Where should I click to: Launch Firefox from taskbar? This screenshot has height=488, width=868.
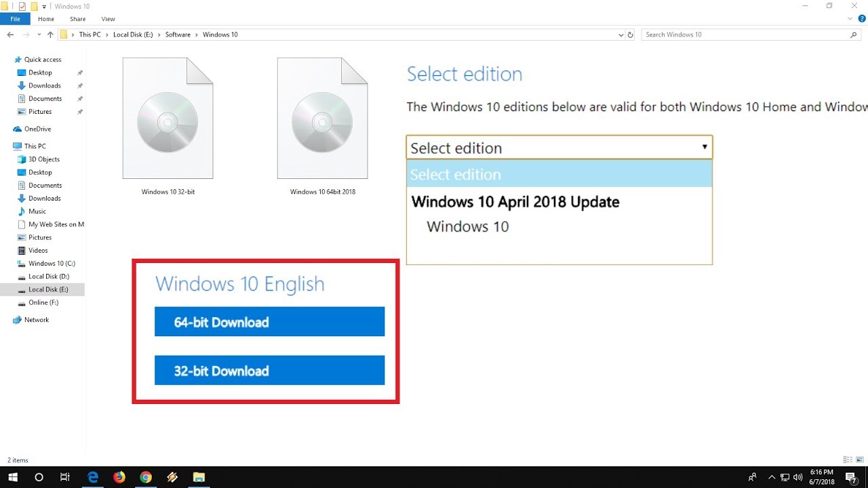119,477
